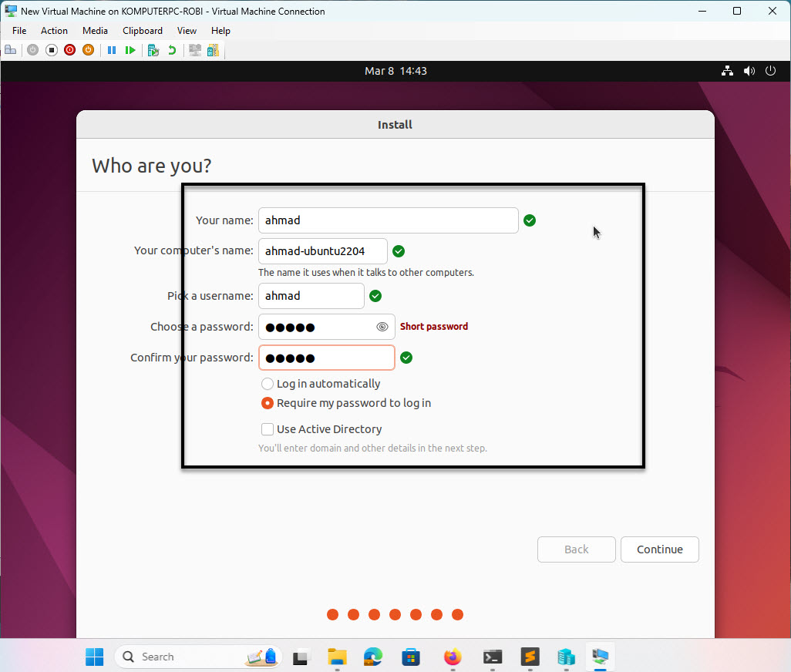Viewport: 791px width, 672px height.
Task: Reveal the typed password characters
Action: [x=382, y=327]
